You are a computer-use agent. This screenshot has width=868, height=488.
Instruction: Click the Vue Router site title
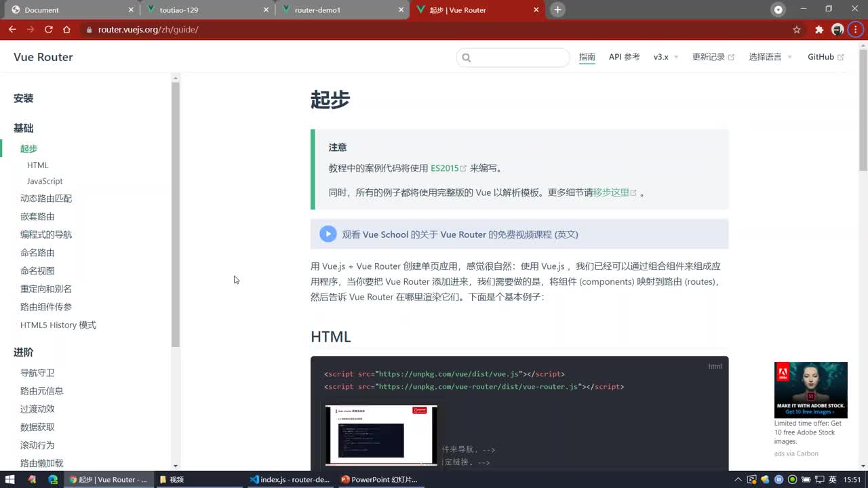click(x=43, y=57)
